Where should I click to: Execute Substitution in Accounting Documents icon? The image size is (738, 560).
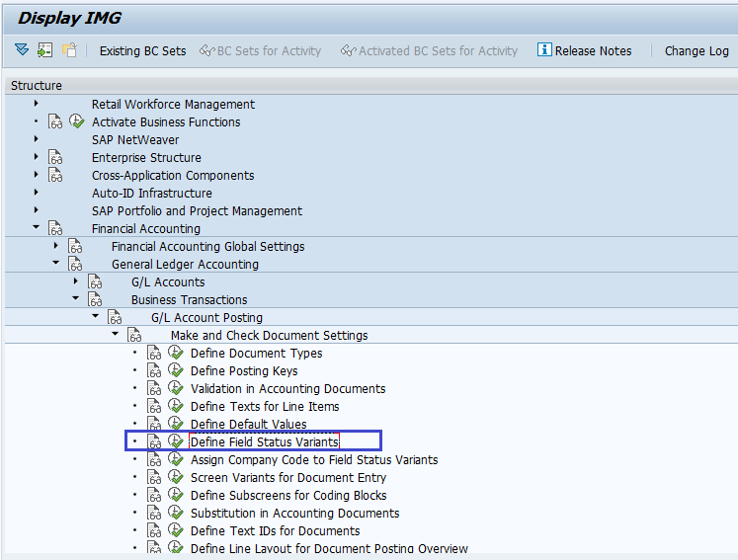176,513
